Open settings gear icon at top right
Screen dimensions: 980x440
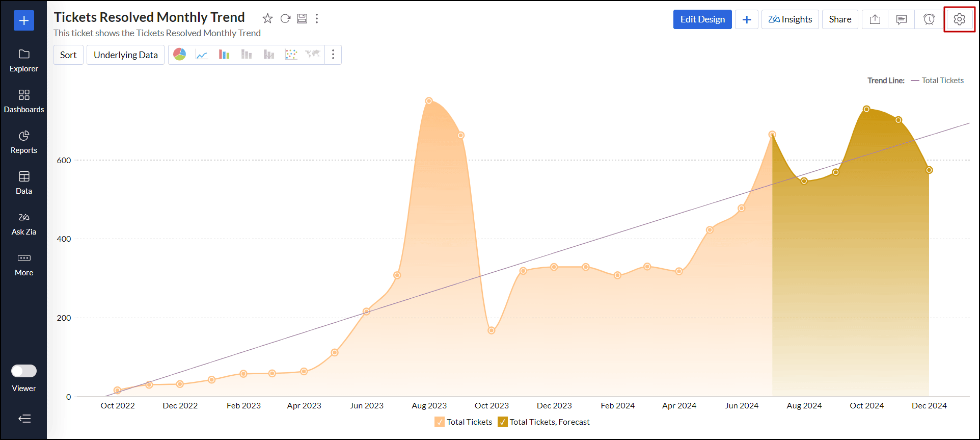pyautogui.click(x=959, y=19)
